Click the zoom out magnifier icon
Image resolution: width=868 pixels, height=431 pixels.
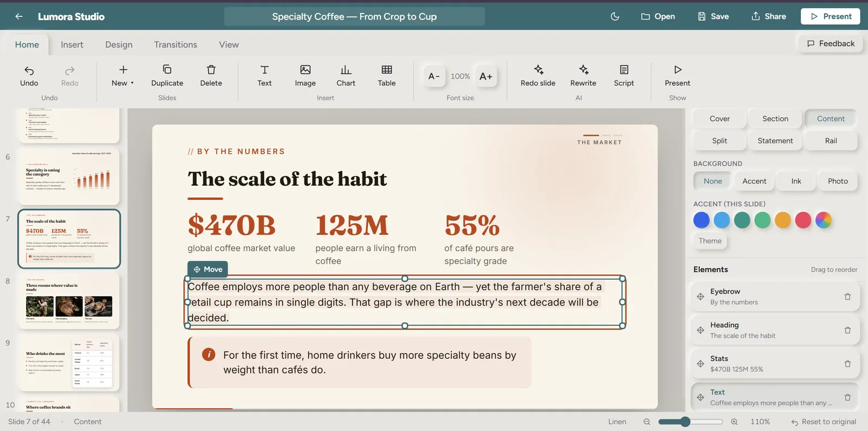[x=647, y=422]
